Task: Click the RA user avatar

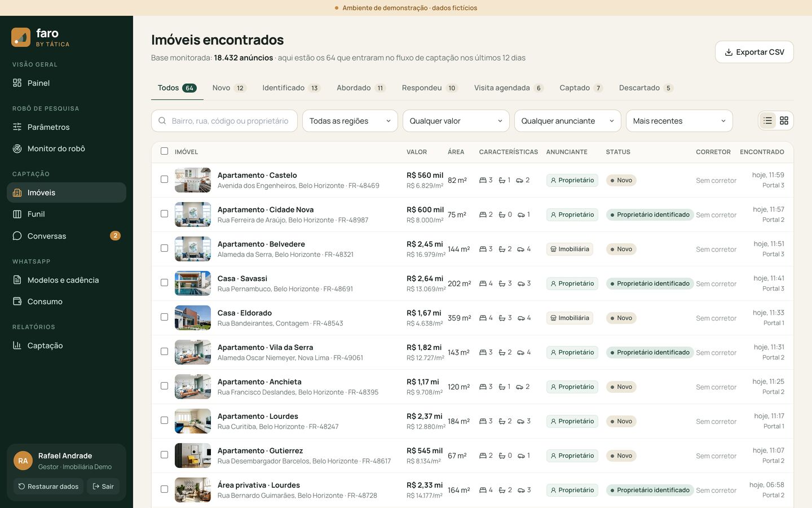Action: click(x=23, y=461)
